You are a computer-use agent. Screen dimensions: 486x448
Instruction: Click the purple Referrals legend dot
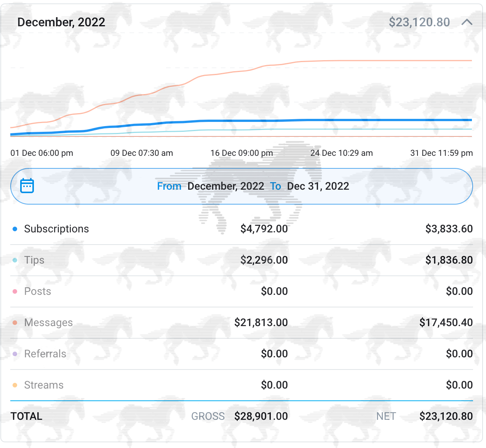pos(15,354)
